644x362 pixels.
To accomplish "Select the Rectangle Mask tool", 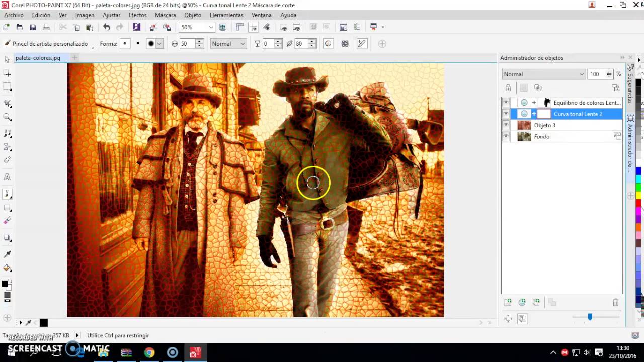I will click(7, 87).
